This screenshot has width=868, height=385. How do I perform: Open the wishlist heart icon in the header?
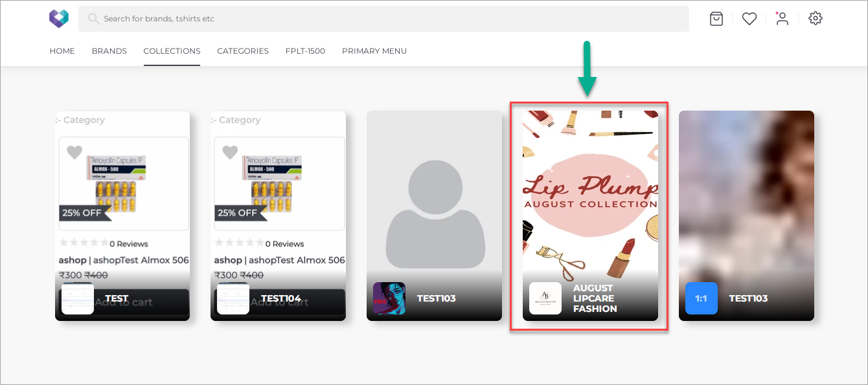click(x=749, y=19)
